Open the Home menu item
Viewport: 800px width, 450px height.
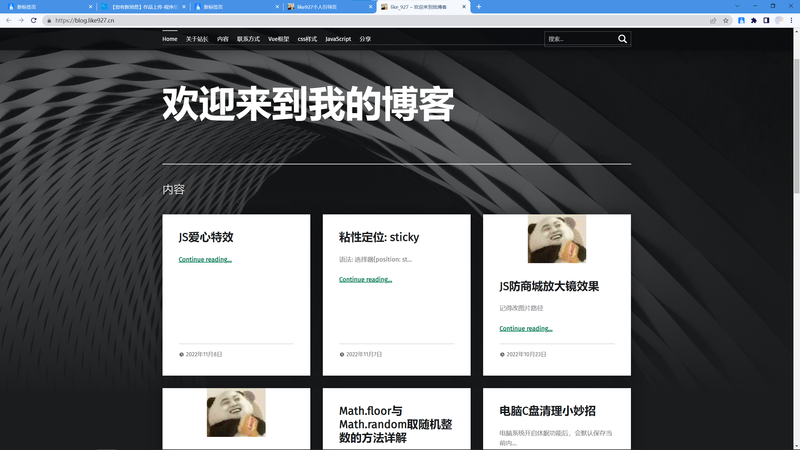coord(170,39)
